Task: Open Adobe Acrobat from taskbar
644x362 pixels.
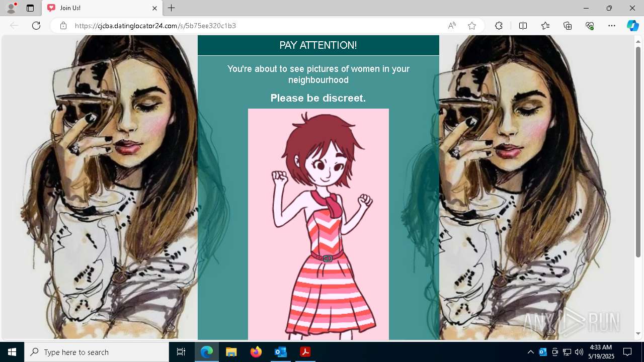Action: click(x=305, y=352)
